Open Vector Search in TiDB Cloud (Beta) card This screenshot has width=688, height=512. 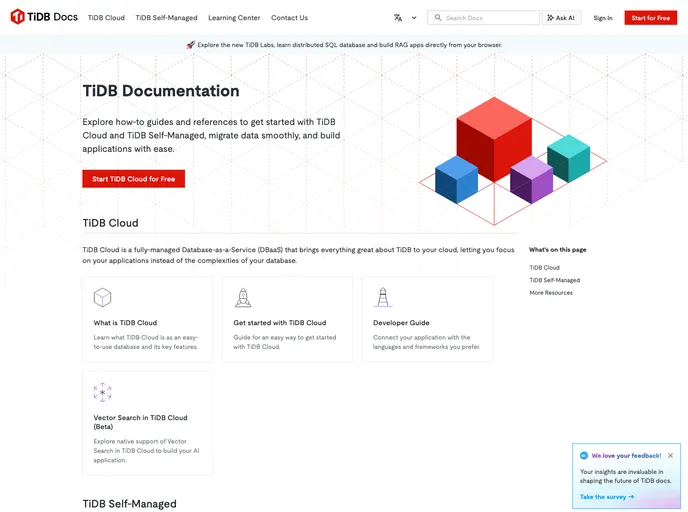tap(147, 423)
